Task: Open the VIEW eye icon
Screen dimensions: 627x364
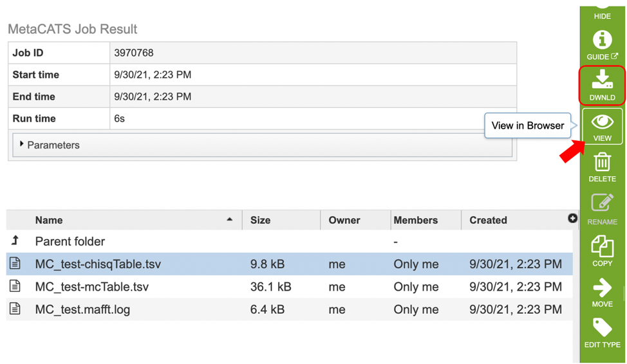Action: 602,126
